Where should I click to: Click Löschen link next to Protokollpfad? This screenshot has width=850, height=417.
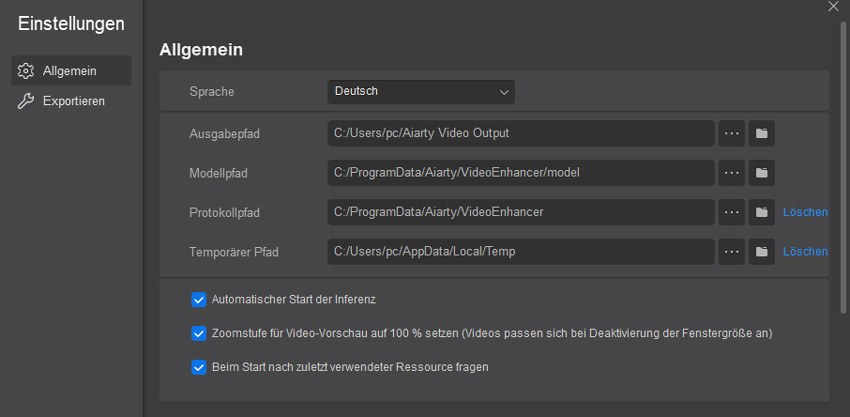point(805,212)
